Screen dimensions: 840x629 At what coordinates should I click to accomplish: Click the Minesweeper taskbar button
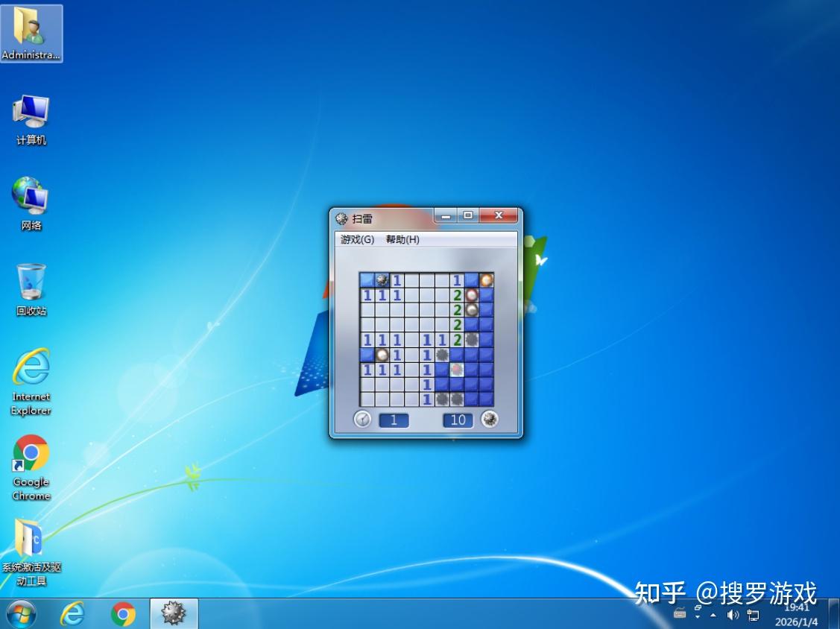(x=174, y=614)
